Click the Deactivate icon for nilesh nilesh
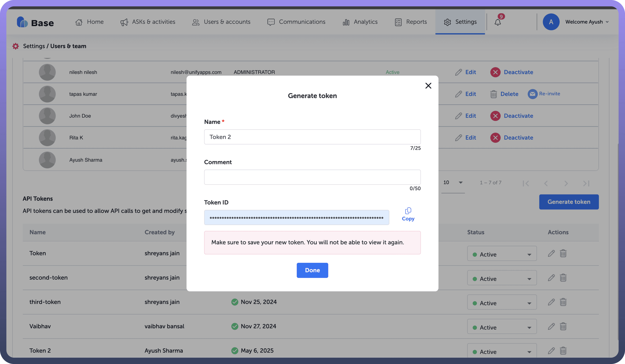 (x=495, y=72)
